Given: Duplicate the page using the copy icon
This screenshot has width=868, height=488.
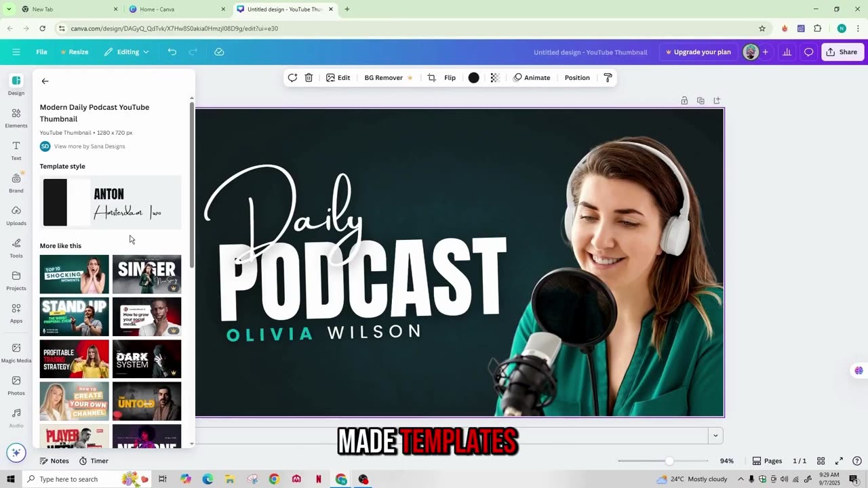Looking at the screenshot, I should tap(701, 101).
